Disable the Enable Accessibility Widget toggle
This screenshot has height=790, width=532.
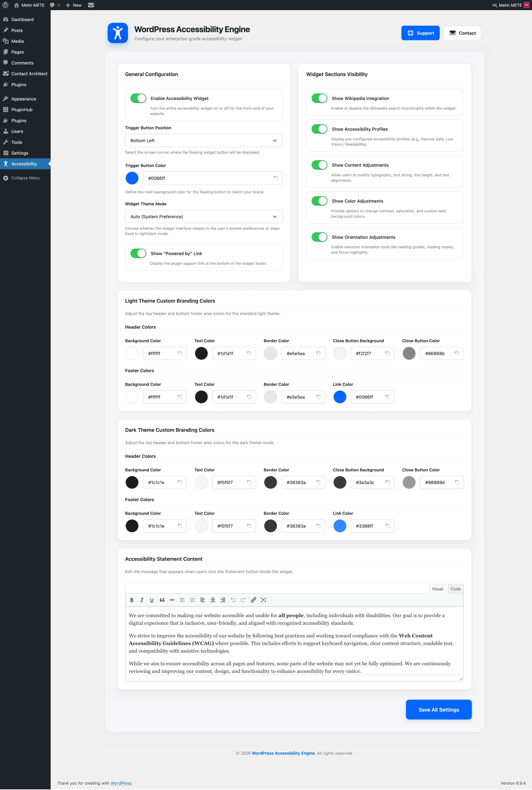138,98
